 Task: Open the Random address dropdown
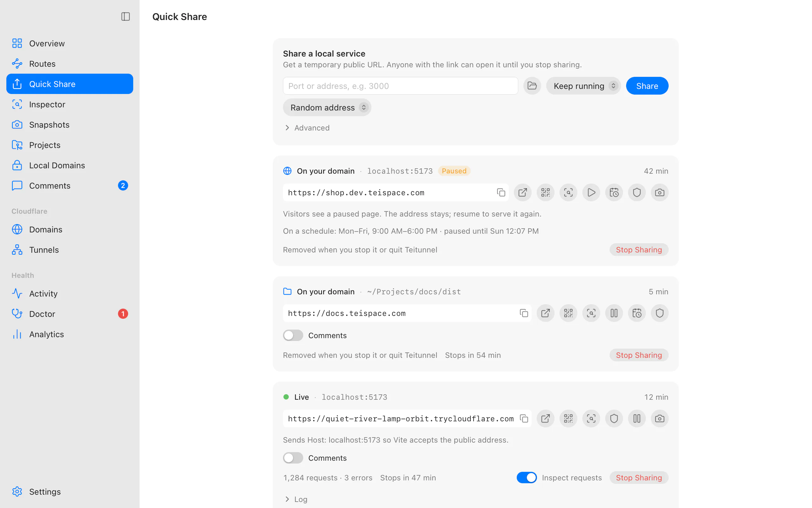(x=327, y=108)
